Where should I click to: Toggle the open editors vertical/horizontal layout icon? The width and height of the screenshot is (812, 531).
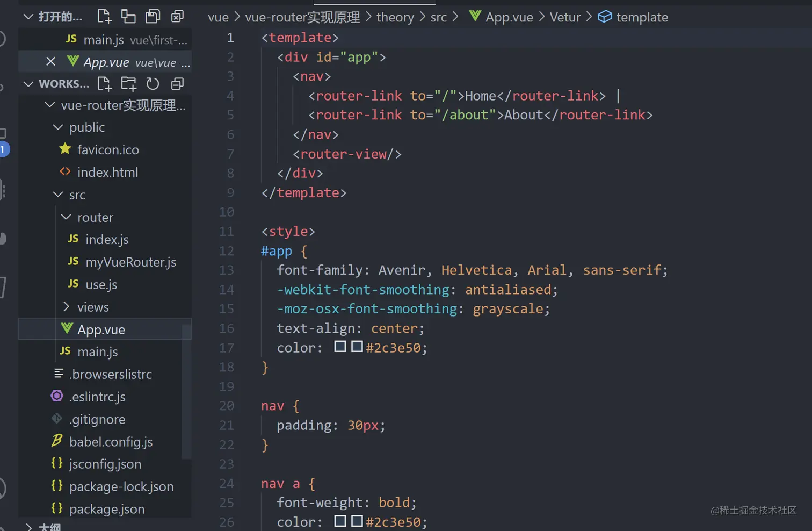(128, 17)
